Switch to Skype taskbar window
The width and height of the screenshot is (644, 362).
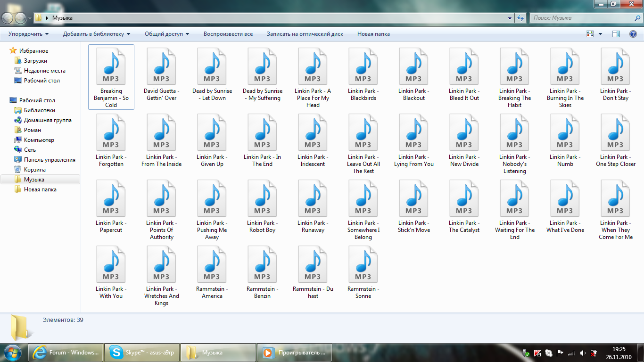tap(142, 352)
